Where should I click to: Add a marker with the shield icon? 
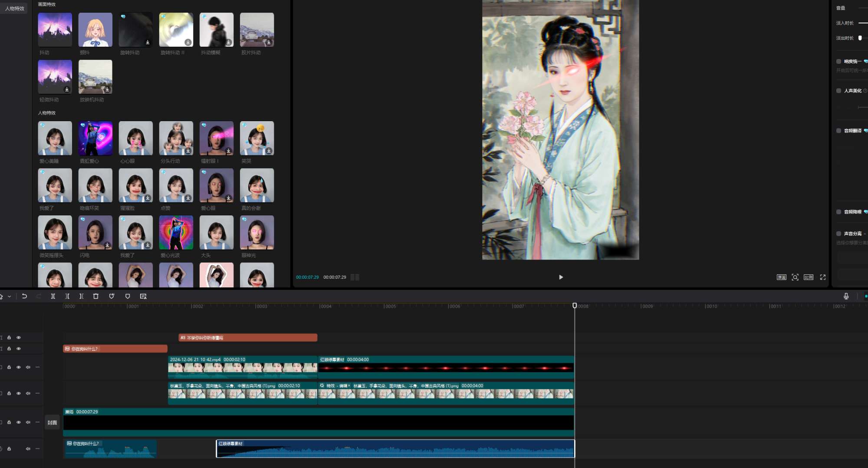coord(128,296)
